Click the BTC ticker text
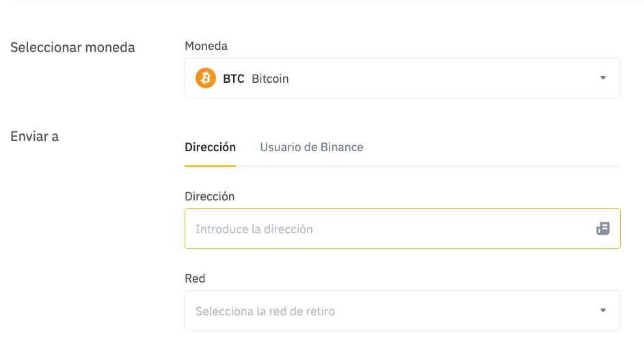The image size is (644, 340). click(233, 79)
